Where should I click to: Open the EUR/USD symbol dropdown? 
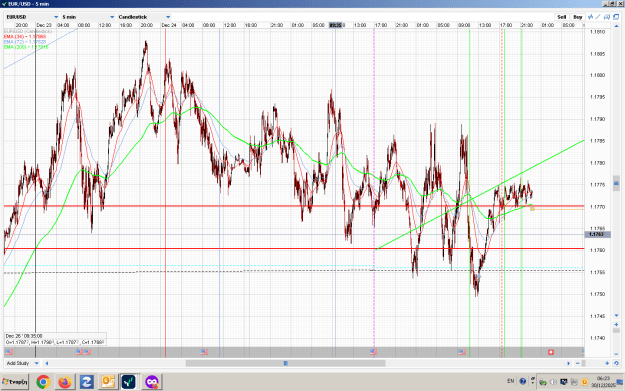coord(32,17)
